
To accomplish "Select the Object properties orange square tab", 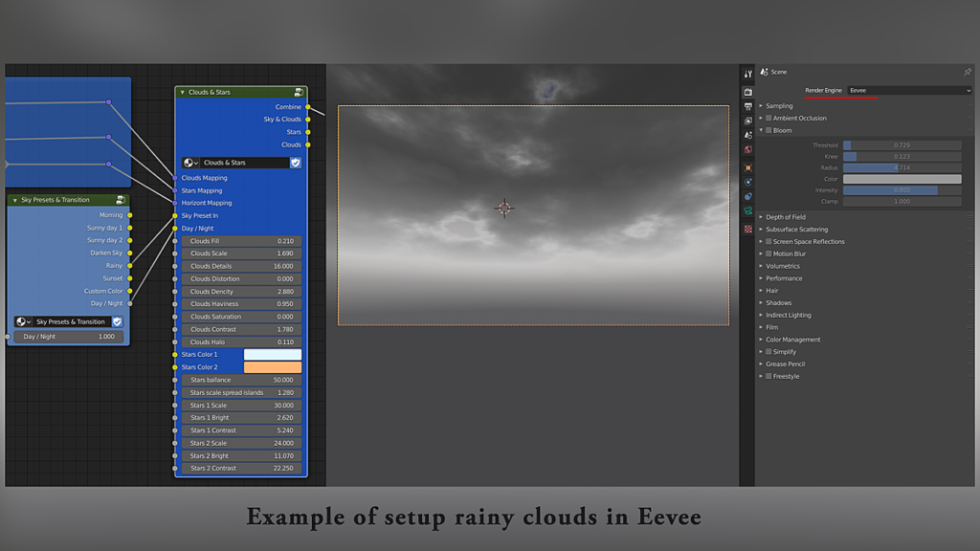I will (x=747, y=168).
